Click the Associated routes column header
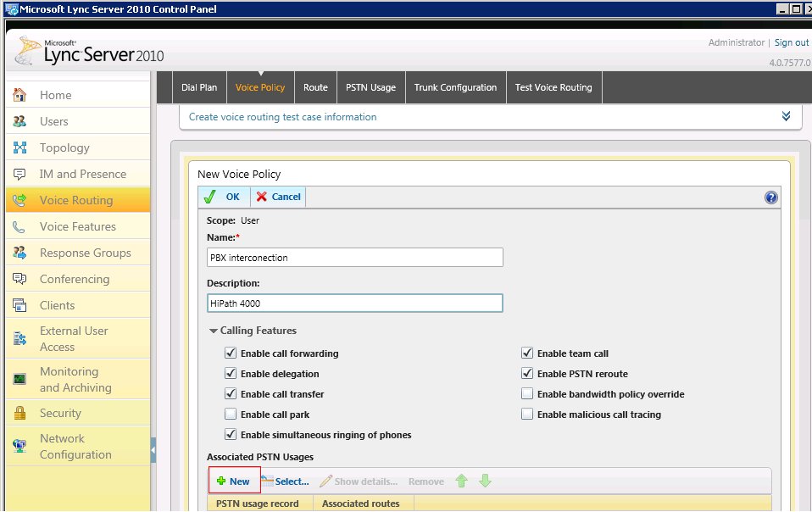 click(364, 504)
